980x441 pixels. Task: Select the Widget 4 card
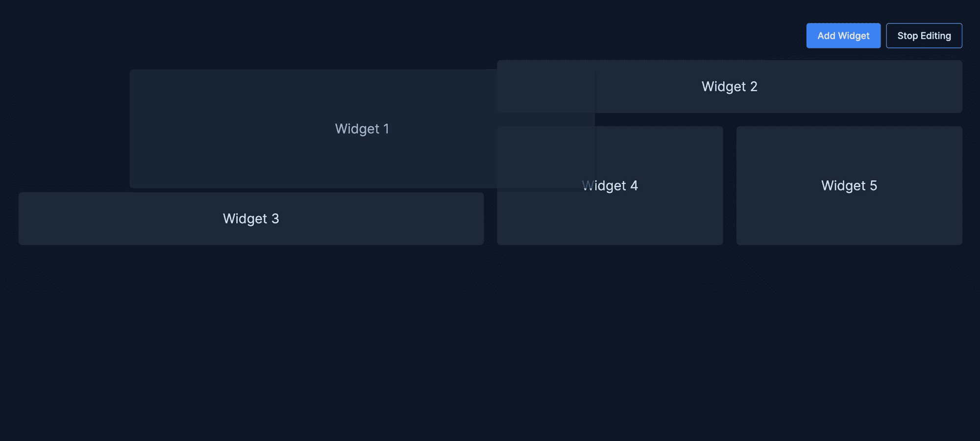[610, 186]
